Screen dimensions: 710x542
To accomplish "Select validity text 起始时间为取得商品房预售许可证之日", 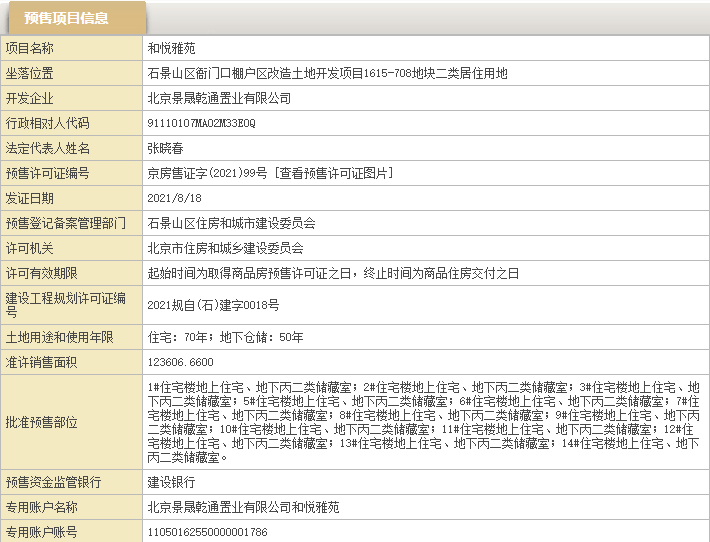I will [249, 273].
